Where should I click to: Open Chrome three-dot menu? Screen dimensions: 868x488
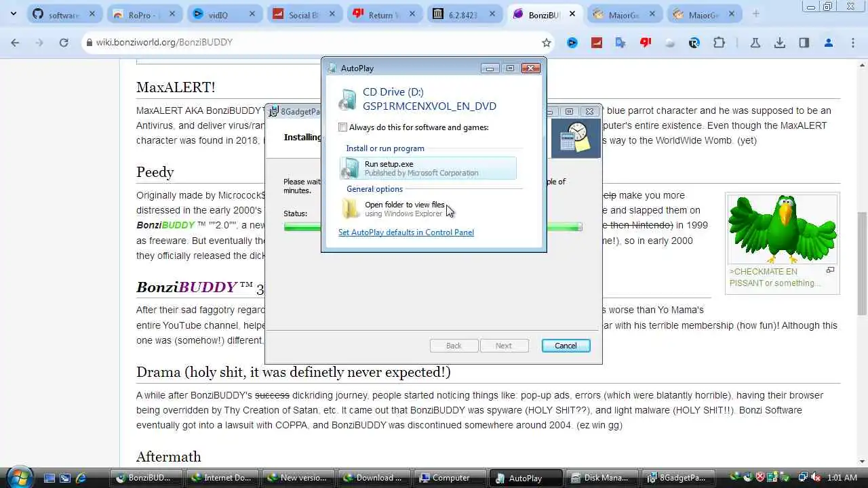(853, 43)
